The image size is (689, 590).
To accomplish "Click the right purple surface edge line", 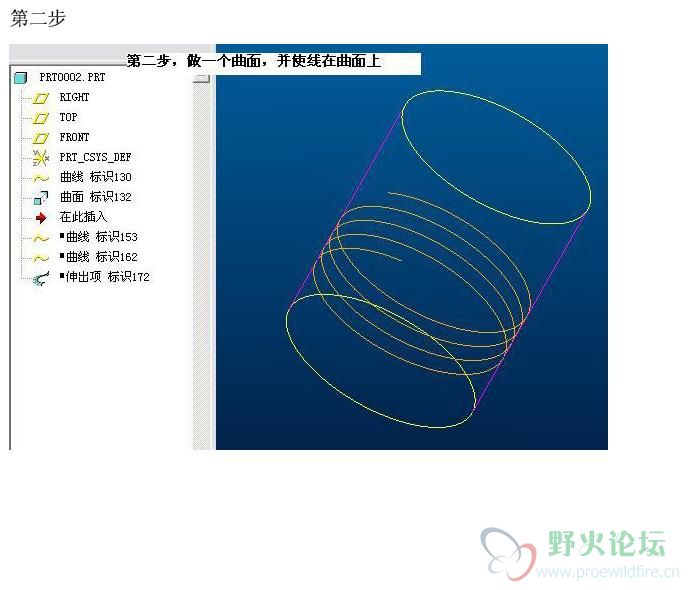I will click(x=530, y=311).
